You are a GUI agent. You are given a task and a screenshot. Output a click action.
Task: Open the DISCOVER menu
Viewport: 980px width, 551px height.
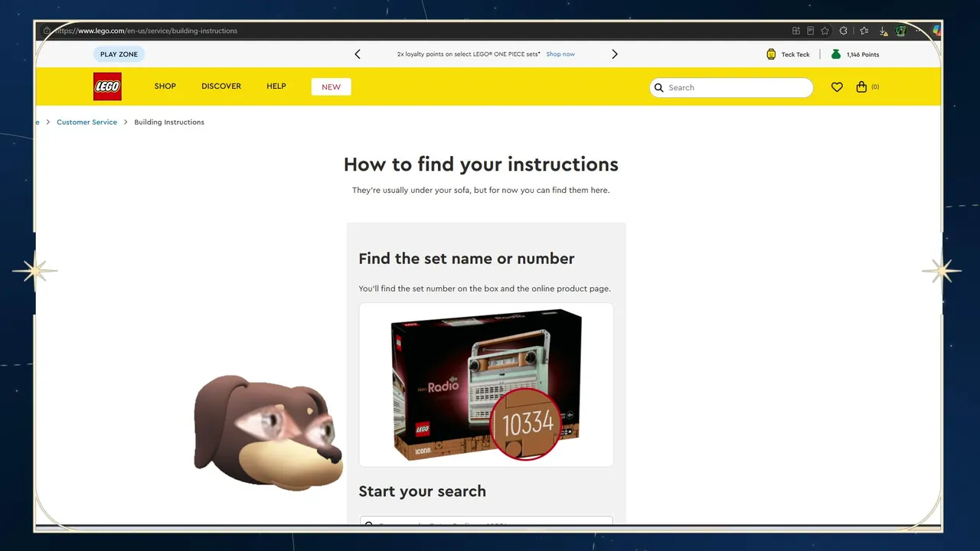[x=221, y=86]
